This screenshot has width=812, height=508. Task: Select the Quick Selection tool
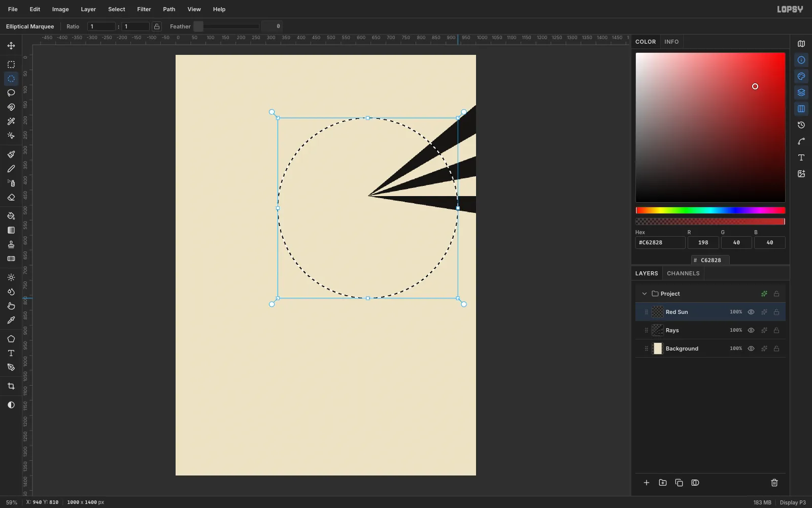click(11, 136)
